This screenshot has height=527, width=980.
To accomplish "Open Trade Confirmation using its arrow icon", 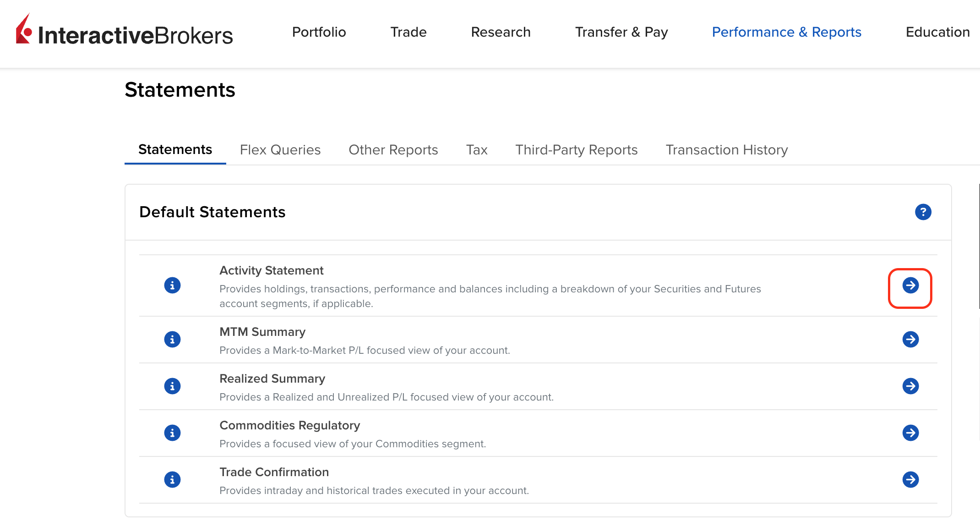I will coord(911,480).
